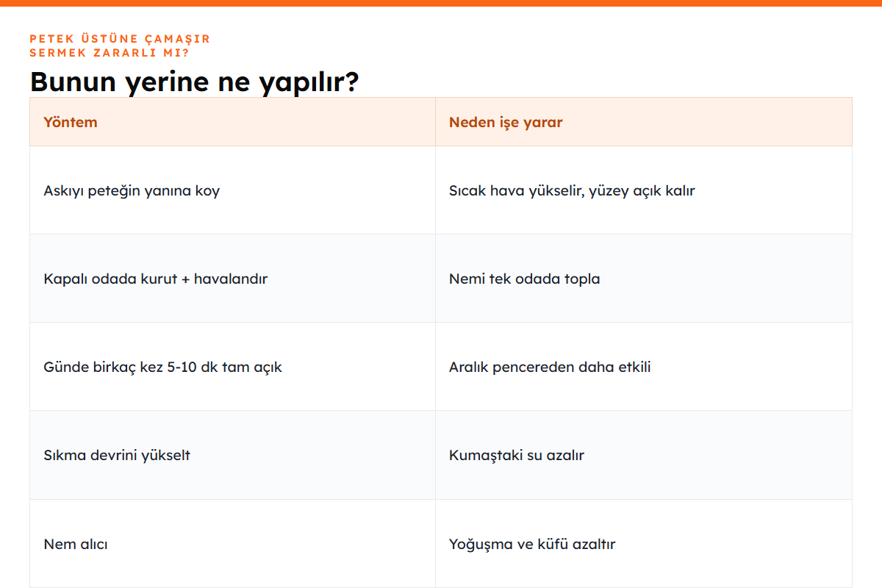The height and width of the screenshot is (588, 882).
Task: Click the 'Yöntem' column header
Action: pyautogui.click(x=232, y=122)
